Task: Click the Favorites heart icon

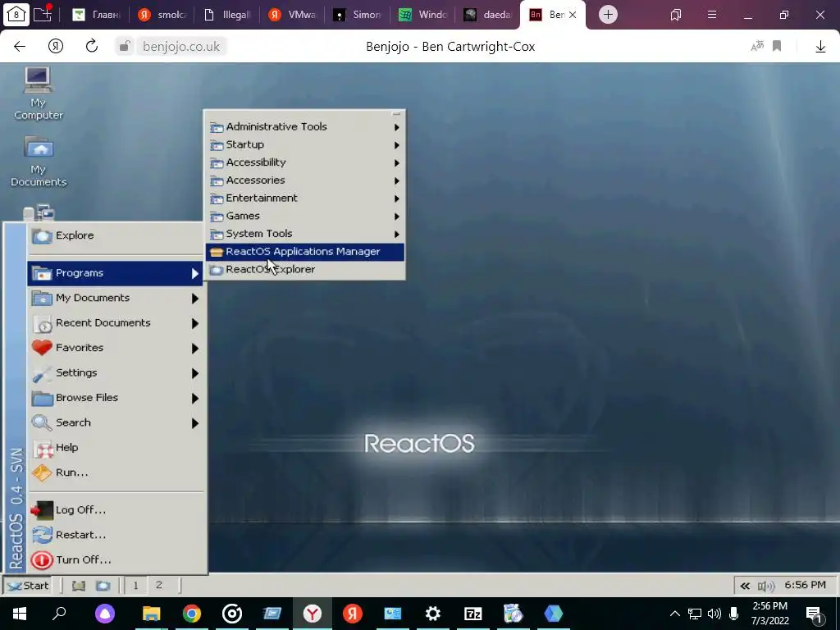Action: [x=42, y=348]
